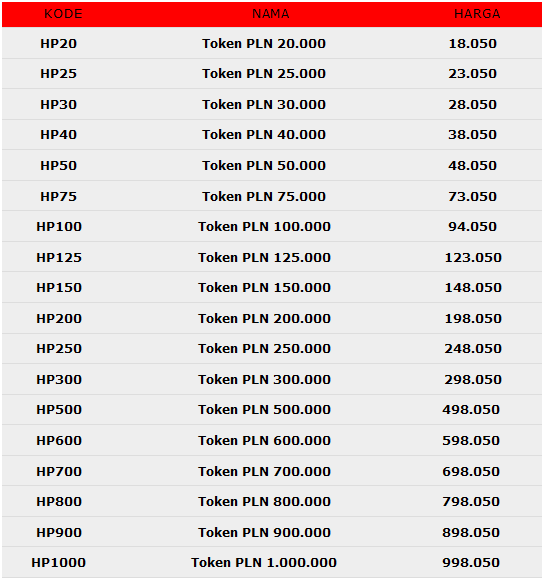The width and height of the screenshot is (543, 581).
Task: Click Token PLN 125.000 entry
Action: tap(264, 258)
